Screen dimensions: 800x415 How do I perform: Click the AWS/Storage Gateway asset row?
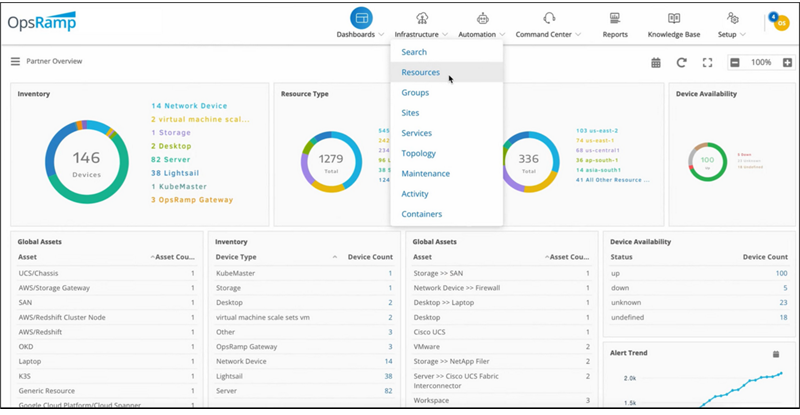tap(107, 288)
